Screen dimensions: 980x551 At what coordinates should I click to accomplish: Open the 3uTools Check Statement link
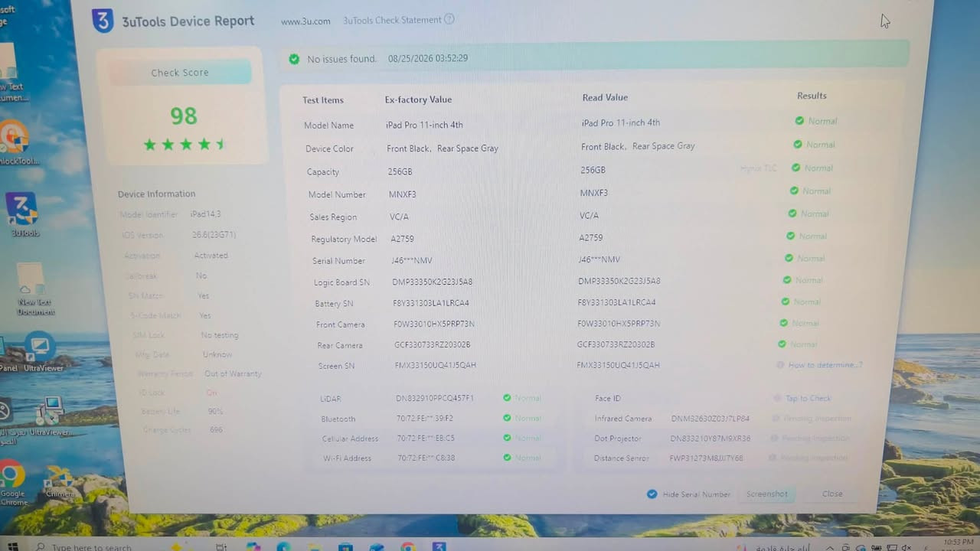[392, 20]
